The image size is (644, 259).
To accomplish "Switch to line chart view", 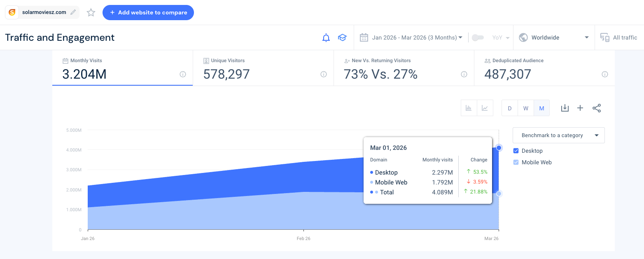I will pyautogui.click(x=485, y=108).
